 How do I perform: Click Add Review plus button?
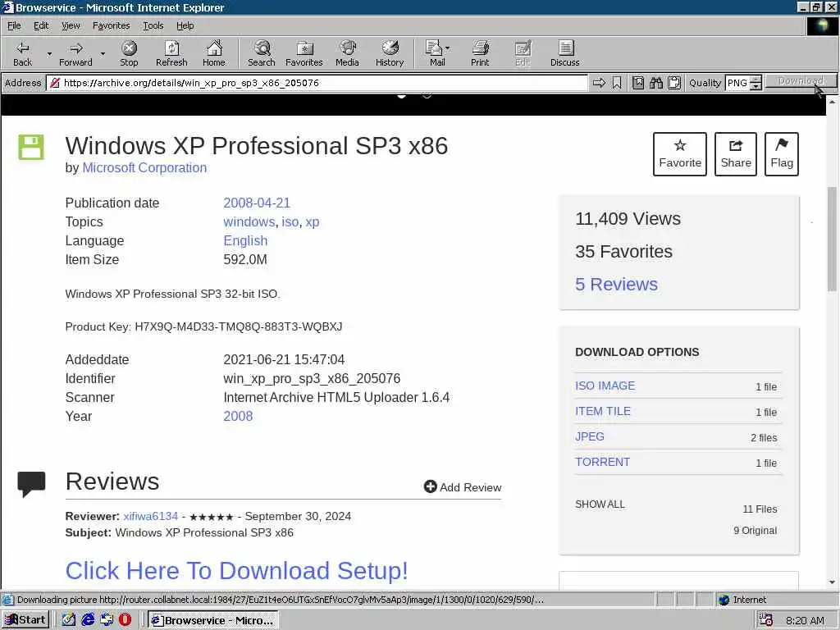pyautogui.click(x=463, y=487)
